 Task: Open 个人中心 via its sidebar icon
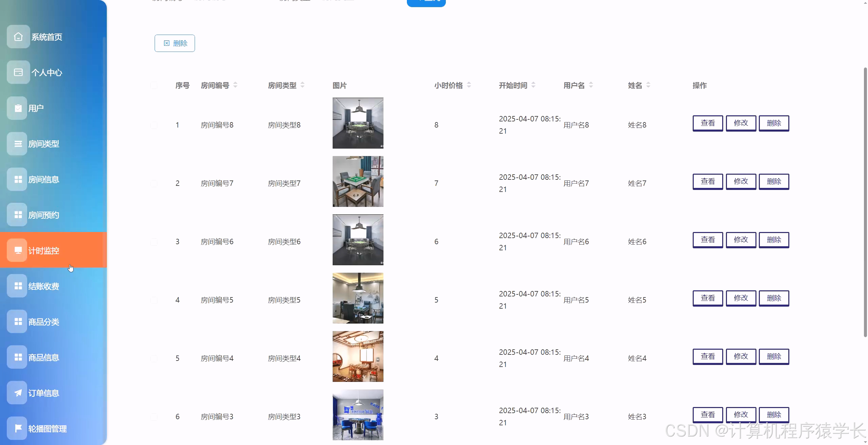click(18, 72)
